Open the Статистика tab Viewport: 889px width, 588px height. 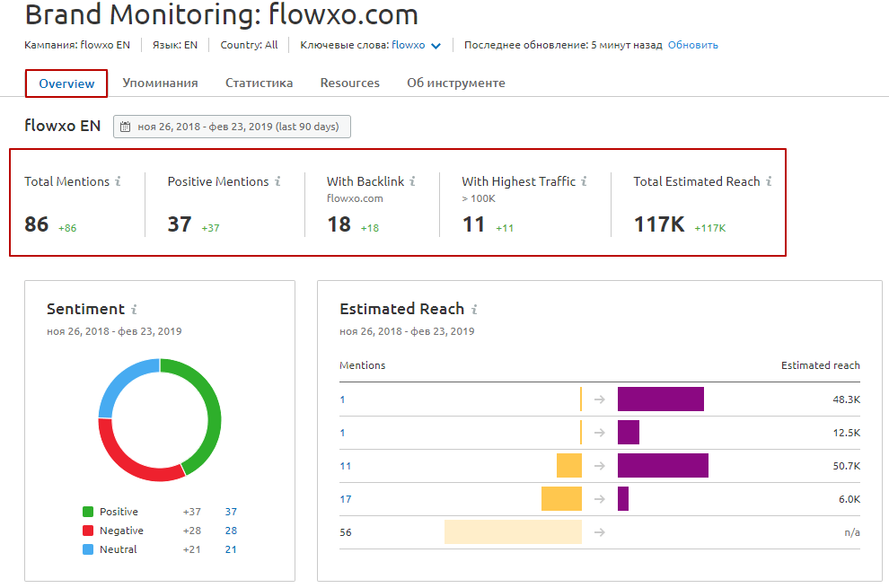point(260,83)
